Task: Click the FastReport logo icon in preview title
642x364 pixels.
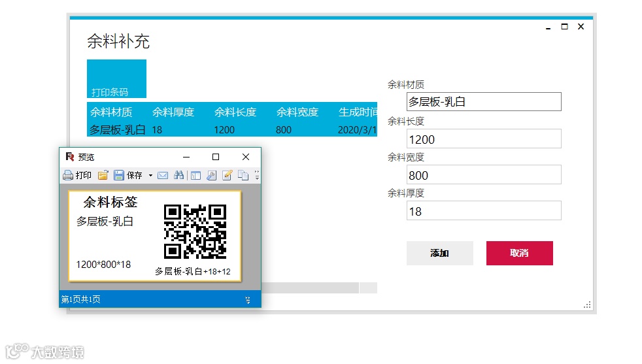Action: [x=69, y=157]
